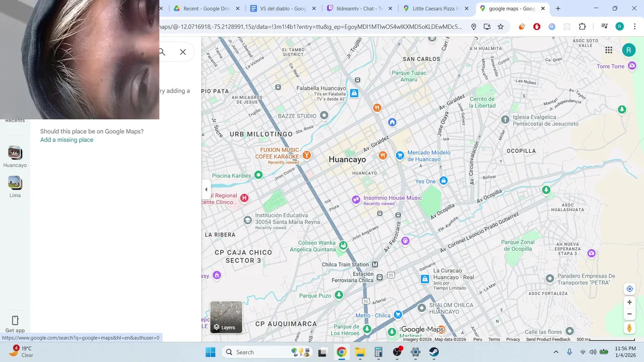Select the Insomnio House Music pin

pos(356,200)
